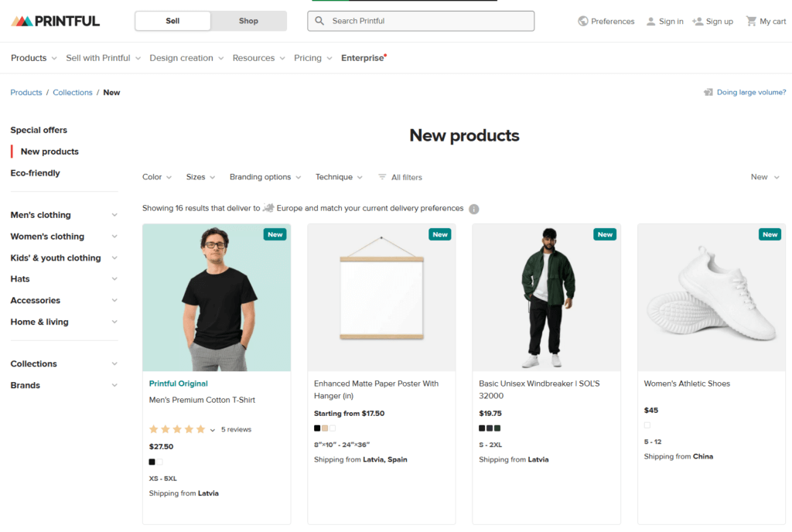This screenshot has height=532, width=792.
Task: Click the Doing large volume megaphone icon
Action: tap(709, 92)
